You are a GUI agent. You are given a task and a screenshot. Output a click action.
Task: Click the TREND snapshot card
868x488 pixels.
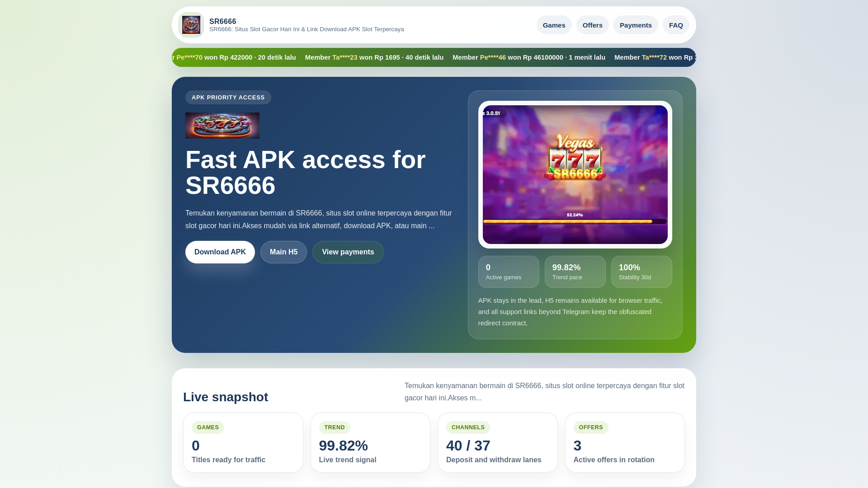pos(370,443)
